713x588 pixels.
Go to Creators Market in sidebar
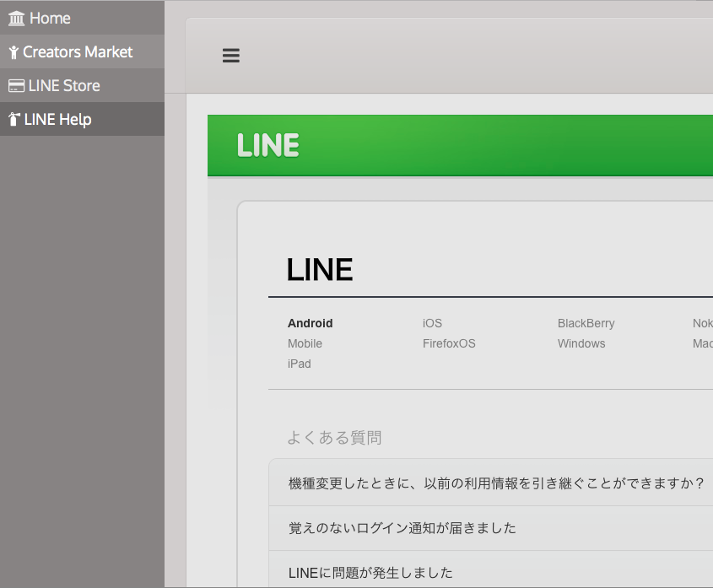(82, 51)
